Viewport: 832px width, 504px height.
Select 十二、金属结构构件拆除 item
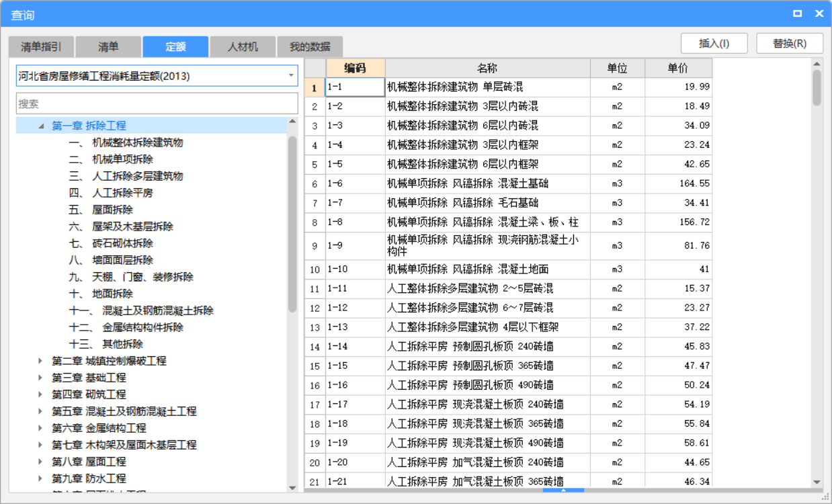pos(126,327)
